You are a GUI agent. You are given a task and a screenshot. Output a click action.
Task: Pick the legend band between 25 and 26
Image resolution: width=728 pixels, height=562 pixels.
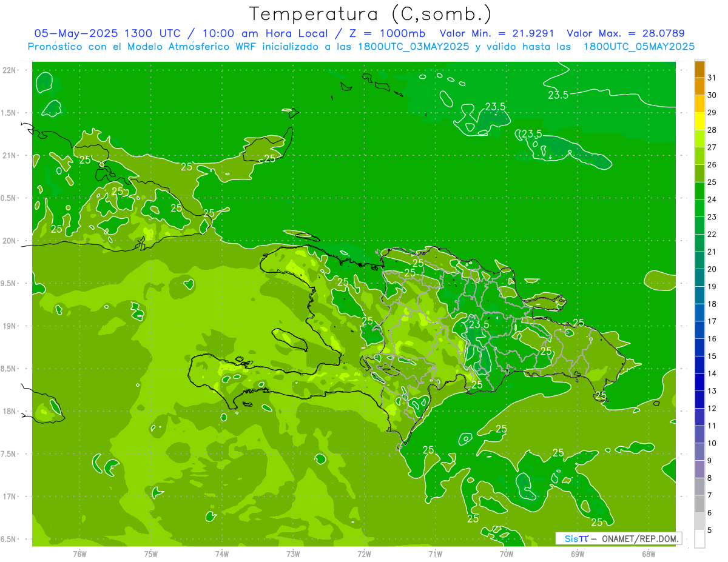[699, 173]
